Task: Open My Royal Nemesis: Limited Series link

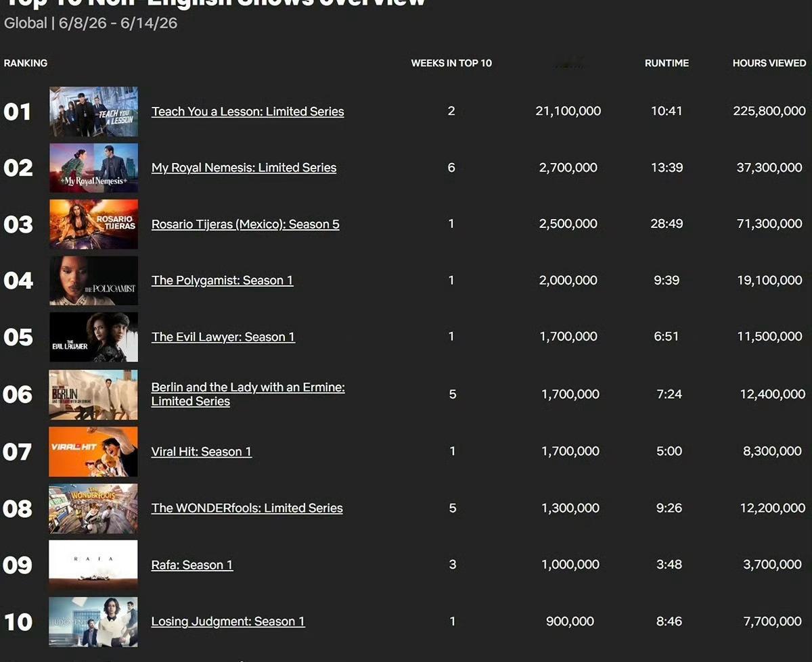Action: click(244, 168)
